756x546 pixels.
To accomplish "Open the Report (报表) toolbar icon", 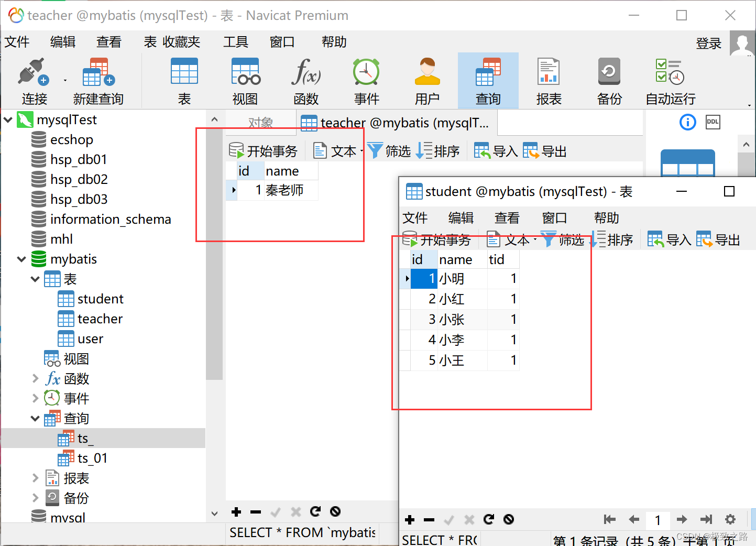I will tap(549, 71).
